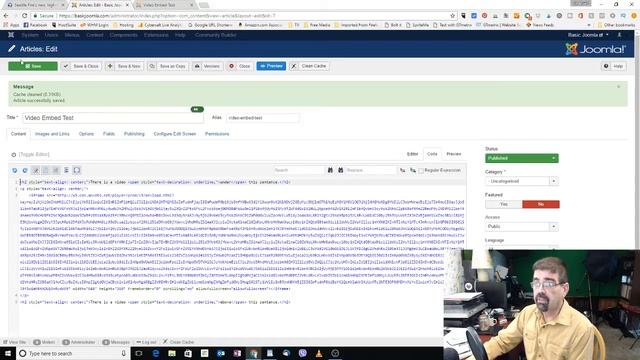
Task: Open the Options tab
Action: coord(86,134)
